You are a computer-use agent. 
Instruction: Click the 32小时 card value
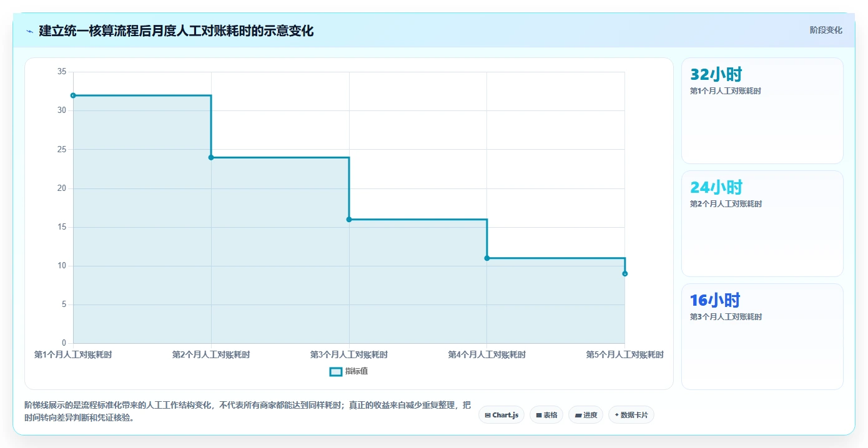716,74
